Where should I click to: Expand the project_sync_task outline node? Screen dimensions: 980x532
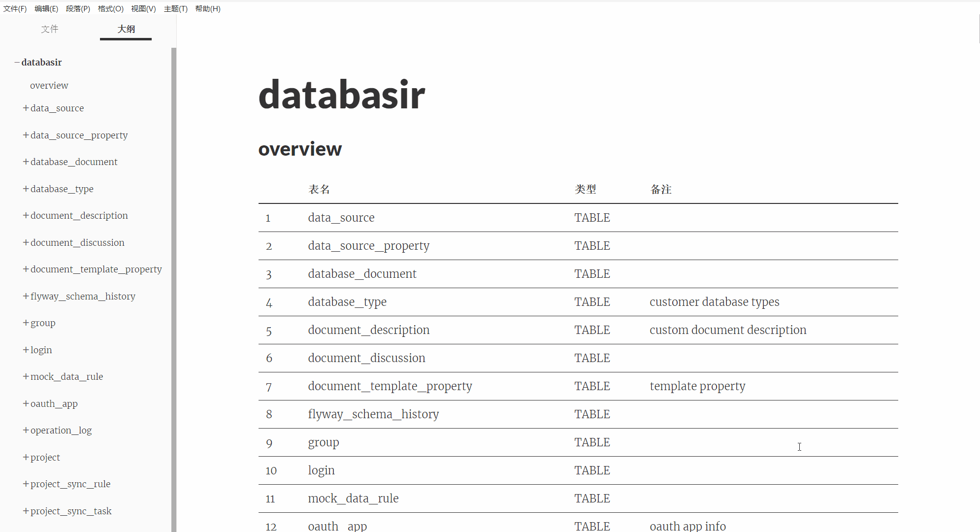[25, 511]
